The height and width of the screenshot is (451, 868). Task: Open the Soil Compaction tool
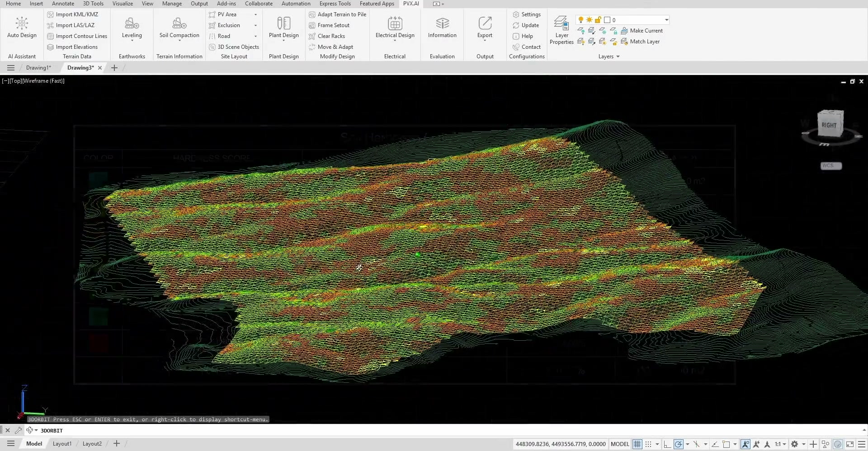[x=179, y=28]
